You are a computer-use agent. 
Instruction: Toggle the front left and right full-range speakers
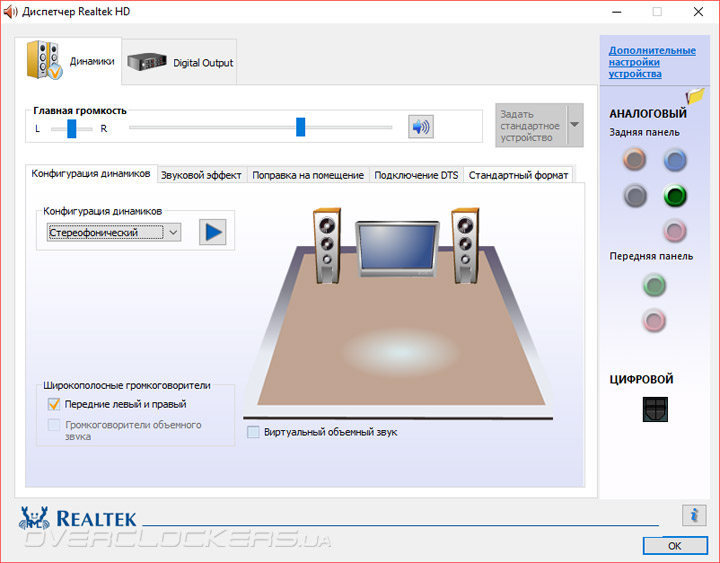click(x=54, y=404)
